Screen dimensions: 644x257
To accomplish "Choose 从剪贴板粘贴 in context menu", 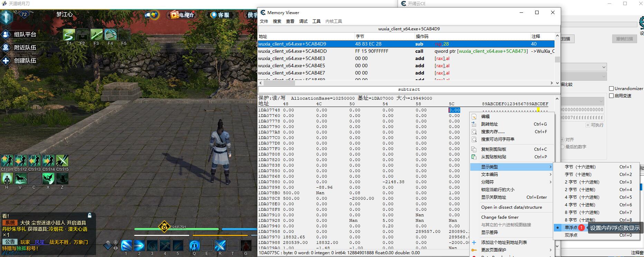I will (x=512, y=157).
